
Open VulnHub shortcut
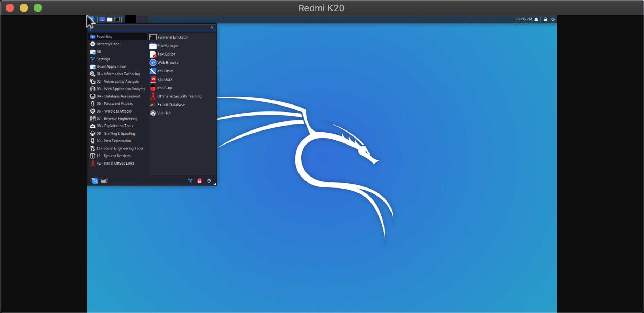(182, 113)
